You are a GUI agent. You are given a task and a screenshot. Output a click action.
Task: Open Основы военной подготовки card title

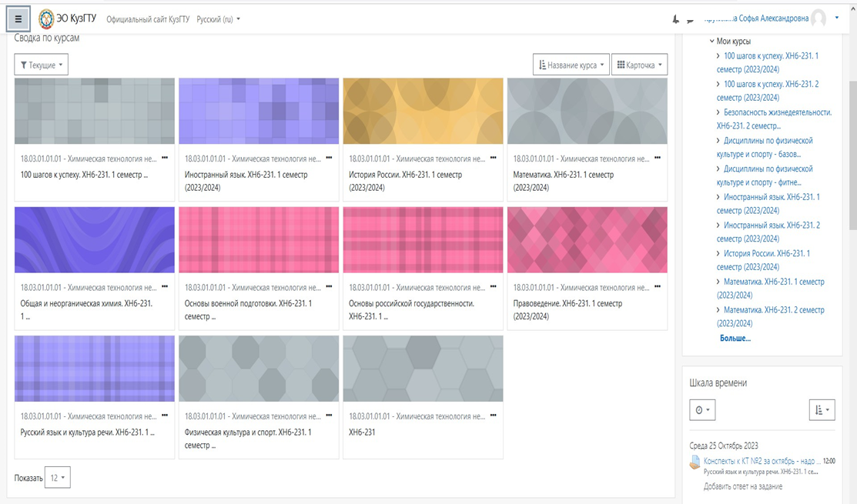(x=248, y=309)
